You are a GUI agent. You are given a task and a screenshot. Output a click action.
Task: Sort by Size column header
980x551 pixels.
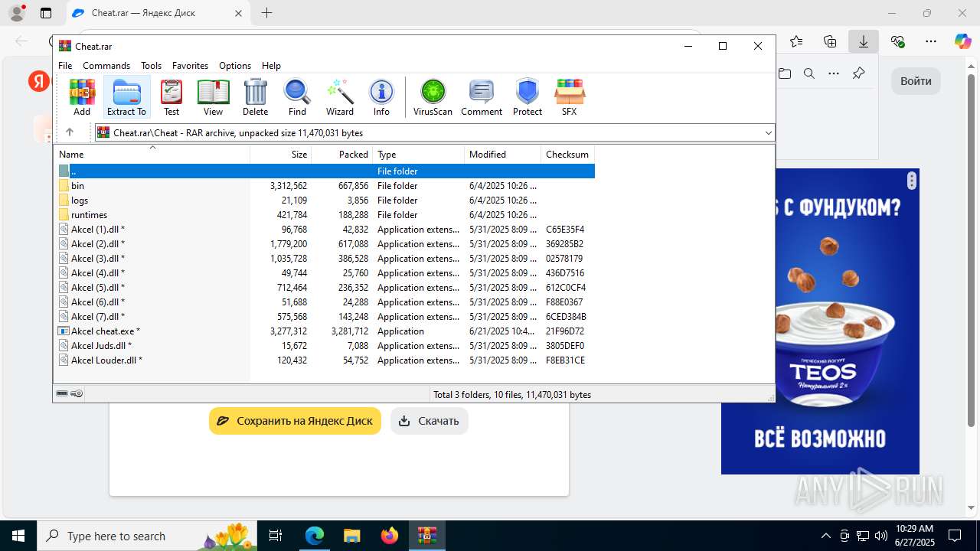pos(281,154)
